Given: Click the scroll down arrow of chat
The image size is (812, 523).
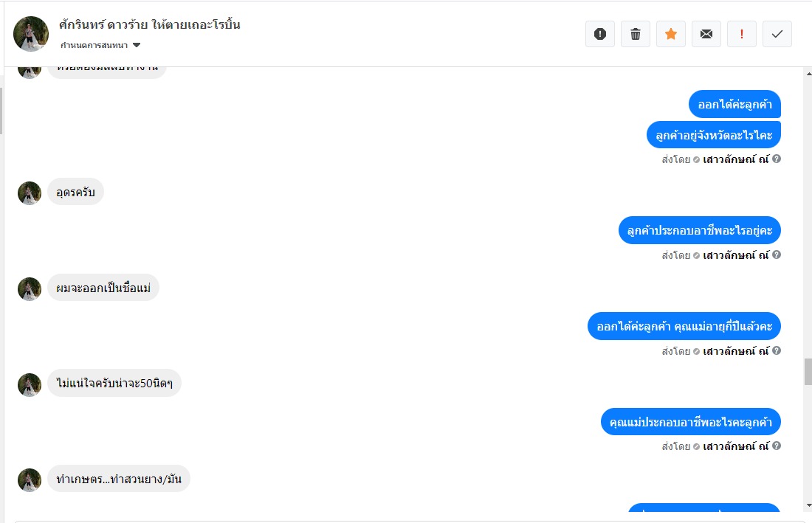Looking at the screenshot, I should click(x=808, y=505).
